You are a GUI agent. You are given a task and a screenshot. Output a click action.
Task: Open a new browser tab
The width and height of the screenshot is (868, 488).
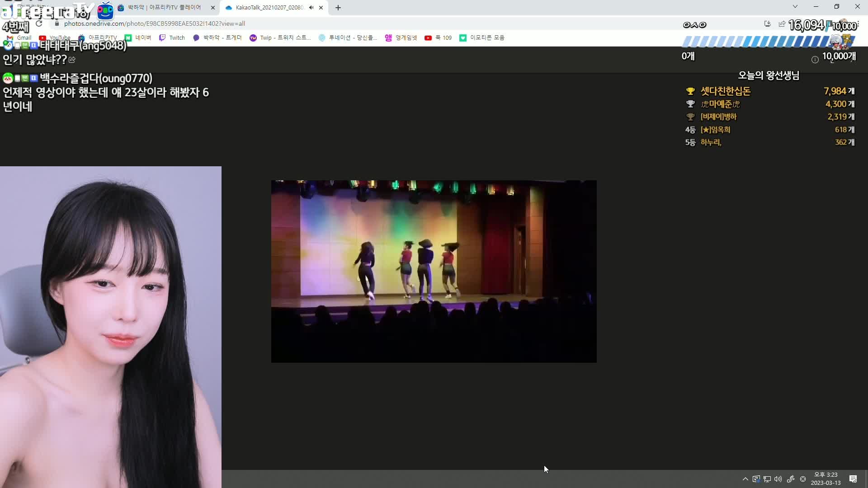(x=338, y=8)
